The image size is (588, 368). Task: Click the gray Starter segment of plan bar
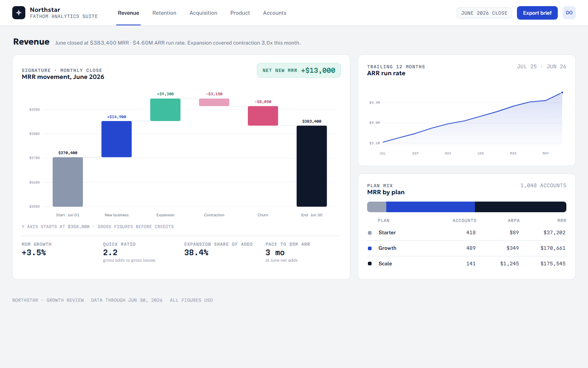pyautogui.click(x=376, y=207)
